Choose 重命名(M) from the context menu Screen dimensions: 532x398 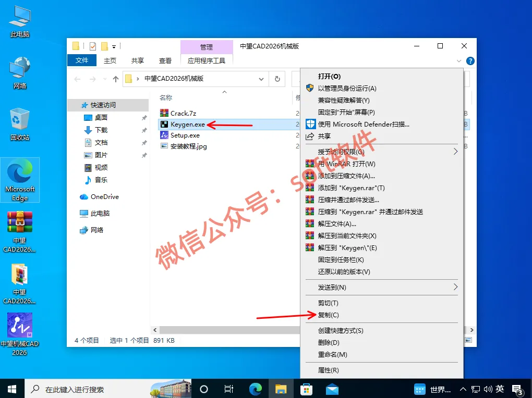point(382,355)
